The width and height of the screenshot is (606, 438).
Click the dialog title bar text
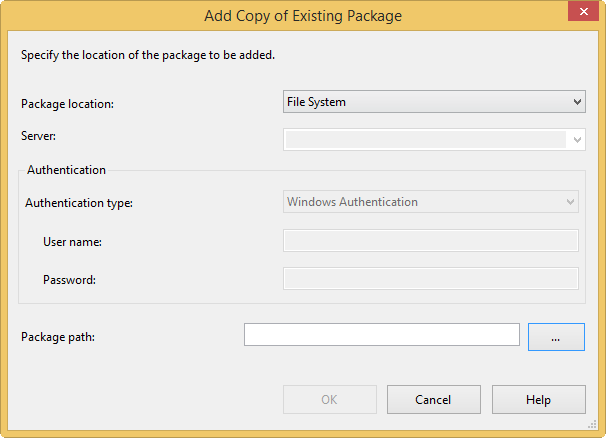coord(303,15)
